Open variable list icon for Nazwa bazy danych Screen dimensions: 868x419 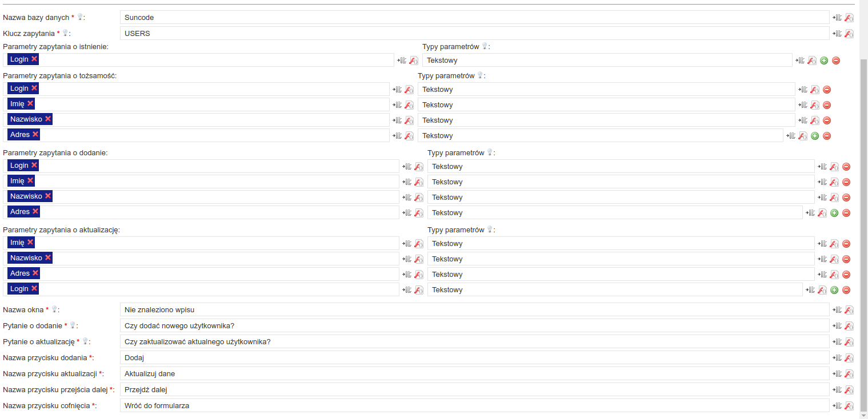(x=837, y=18)
